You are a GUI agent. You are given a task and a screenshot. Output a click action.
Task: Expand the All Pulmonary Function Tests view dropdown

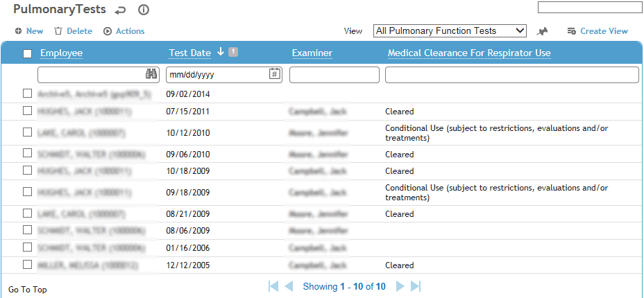tap(450, 30)
